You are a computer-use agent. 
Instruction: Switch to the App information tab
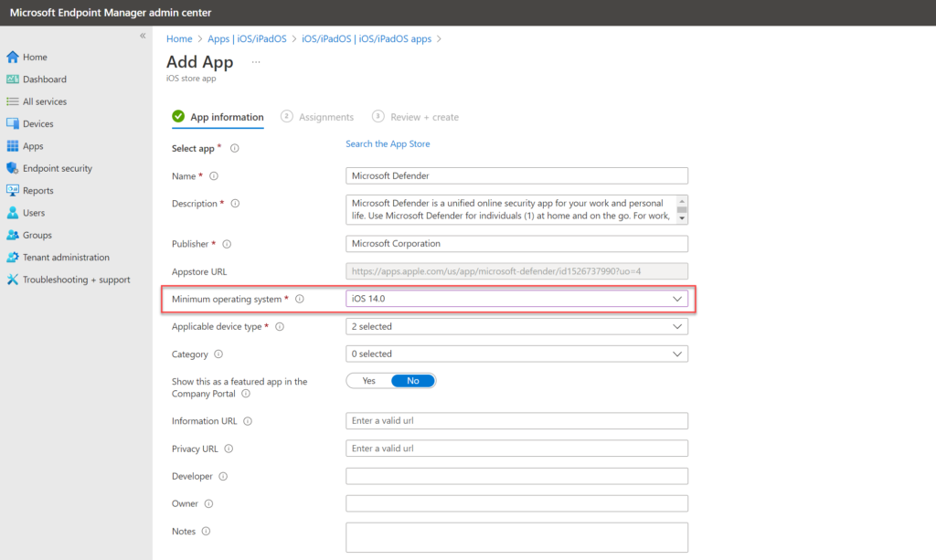pos(218,117)
